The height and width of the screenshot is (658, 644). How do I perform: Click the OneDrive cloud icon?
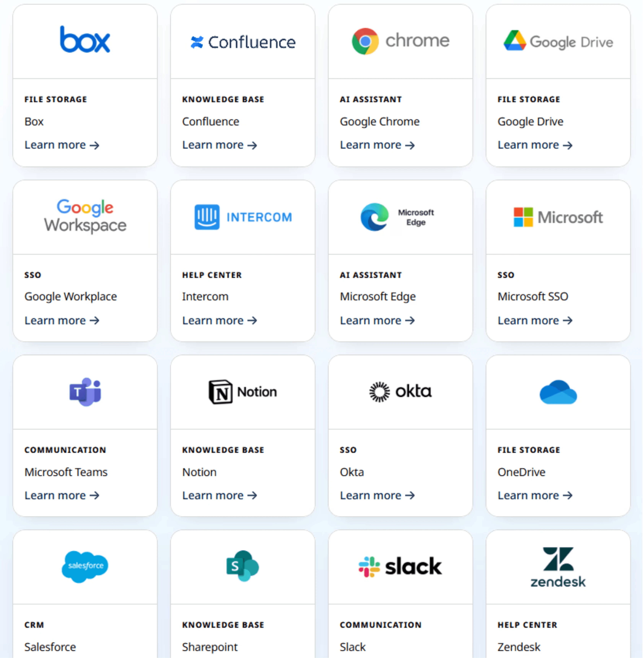point(558,392)
